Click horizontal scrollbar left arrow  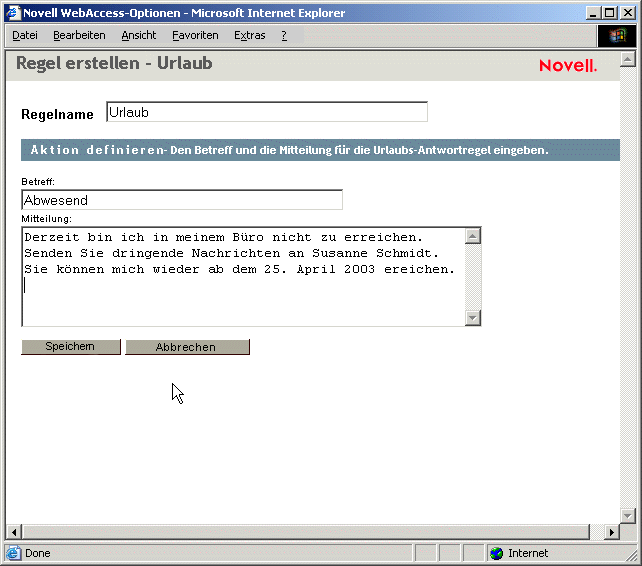[14, 532]
